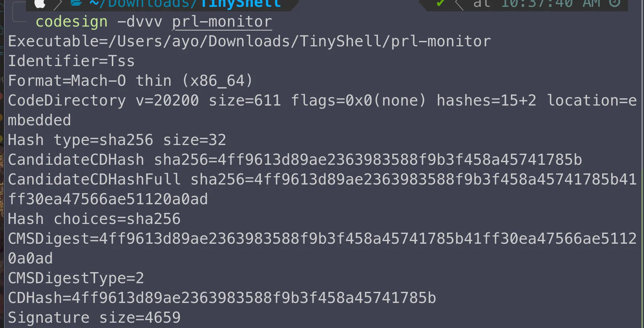Viewport: 644px width, 328px height.
Task: Click the folder icon in the prompt
Action: [76, 3]
